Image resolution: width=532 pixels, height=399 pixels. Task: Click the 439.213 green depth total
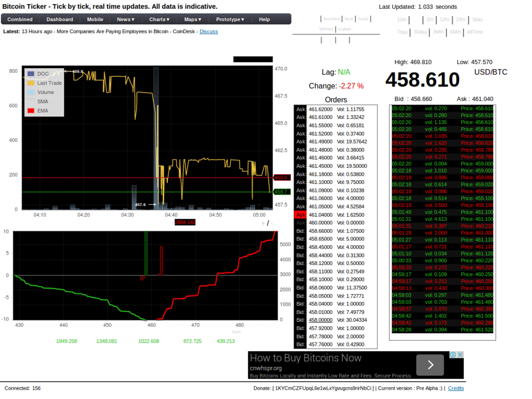[x=225, y=341]
